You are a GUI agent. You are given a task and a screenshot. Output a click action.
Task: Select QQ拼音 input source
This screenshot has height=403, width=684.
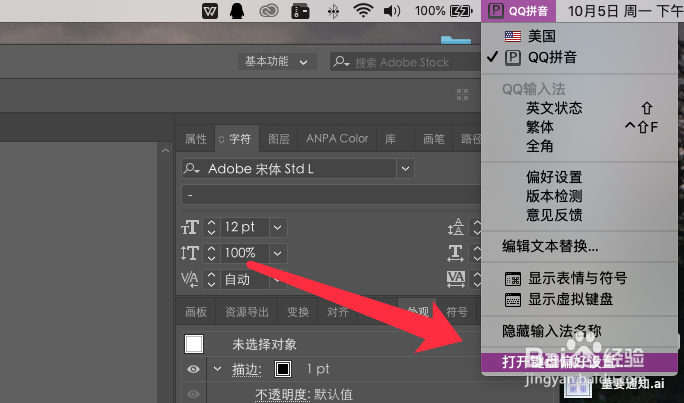pos(579,57)
